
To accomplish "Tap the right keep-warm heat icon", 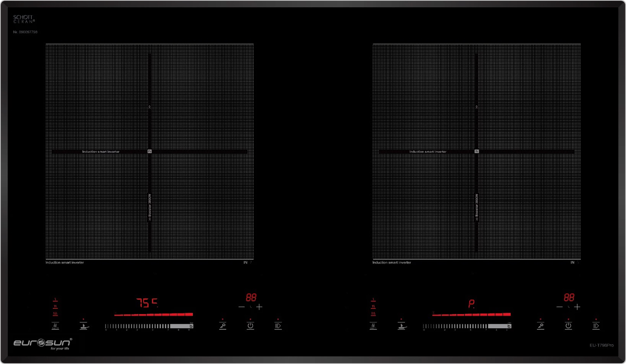I will point(373,326).
